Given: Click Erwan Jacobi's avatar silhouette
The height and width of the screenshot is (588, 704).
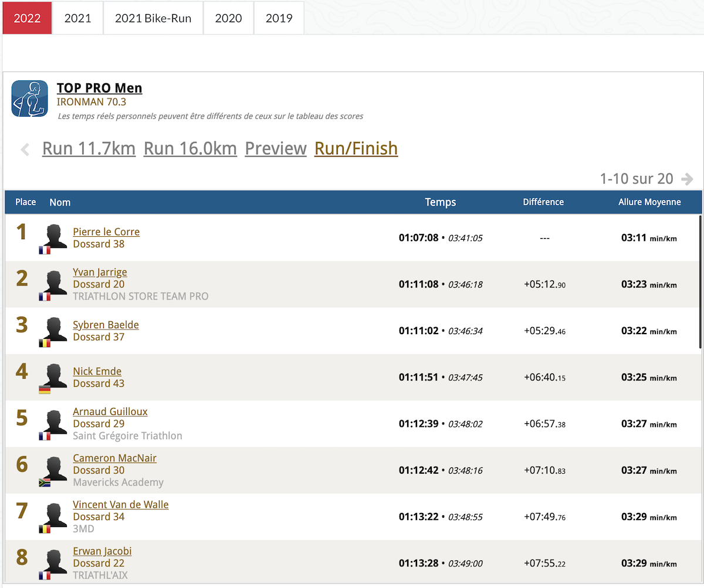Looking at the screenshot, I should (x=55, y=561).
